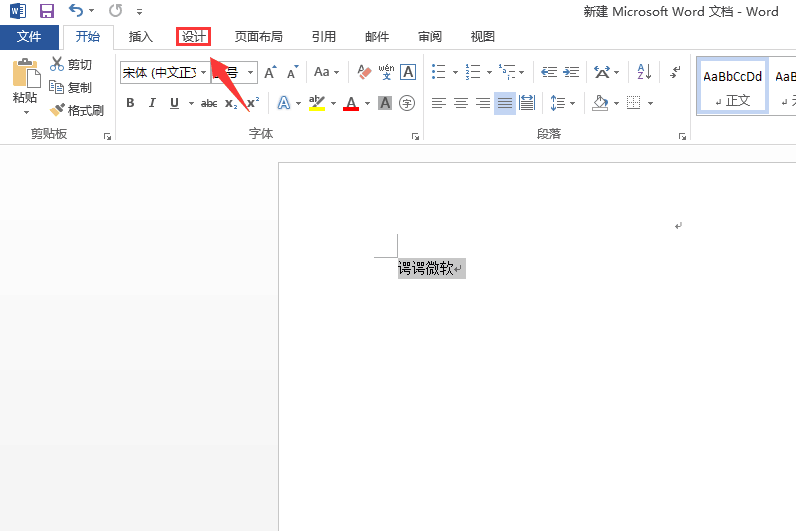
Task: Click the Multilevel List icon
Action: point(507,72)
